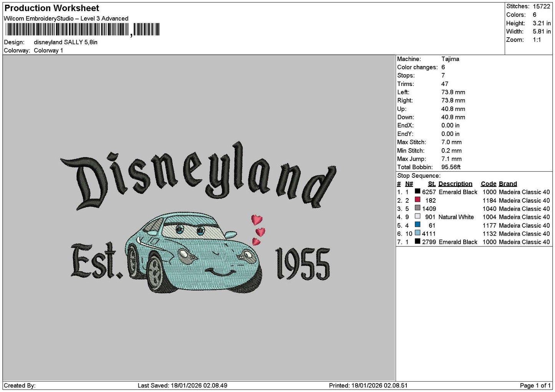Click the Min Stitch value 0.2 mm
555x392 pixels.
click(x=452, y=151)
